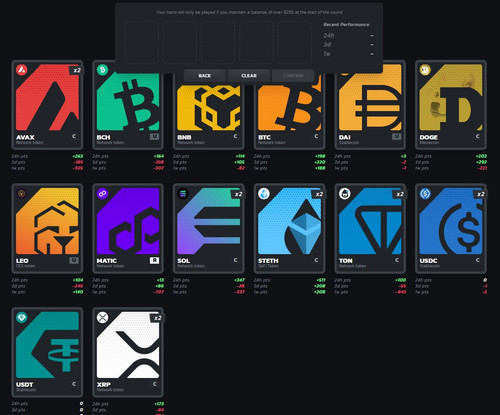Select the green BCH card artwork
The image size is (500, 415).
point(128,97)
